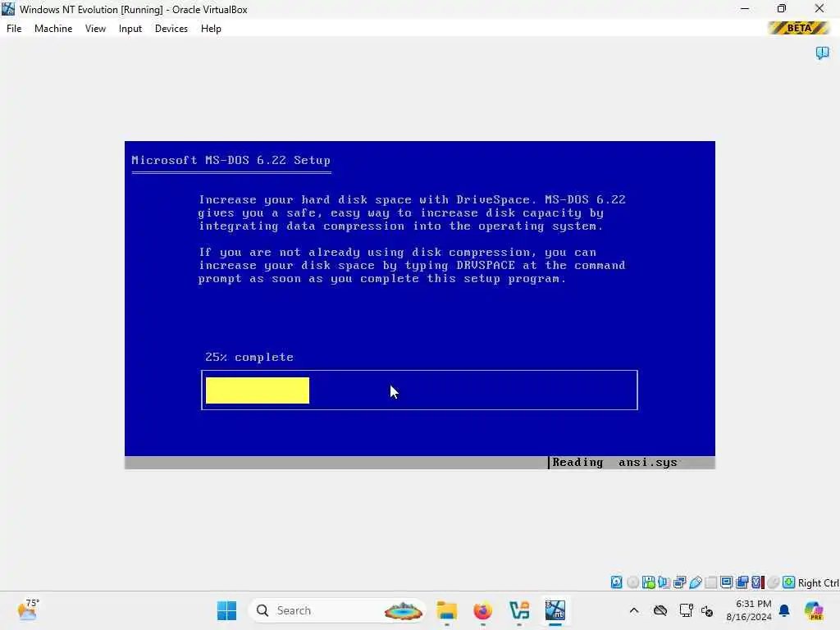Expand the hidden system tray icons chevron
This screenshot has height=630, width=840.
634,610
